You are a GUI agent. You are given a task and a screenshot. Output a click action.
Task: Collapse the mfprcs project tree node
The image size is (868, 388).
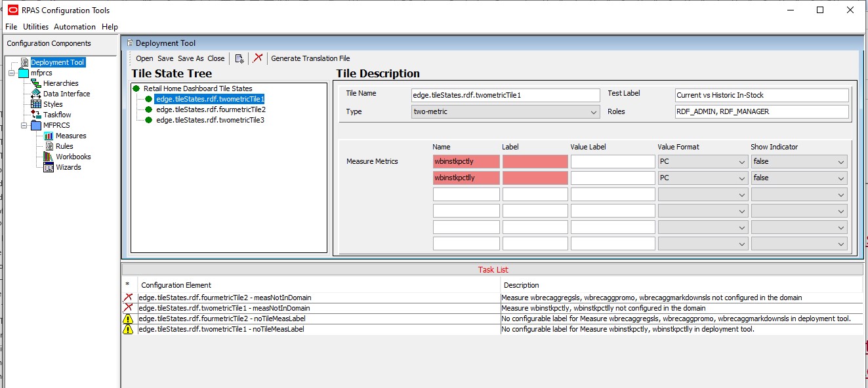tap(12, 73)
